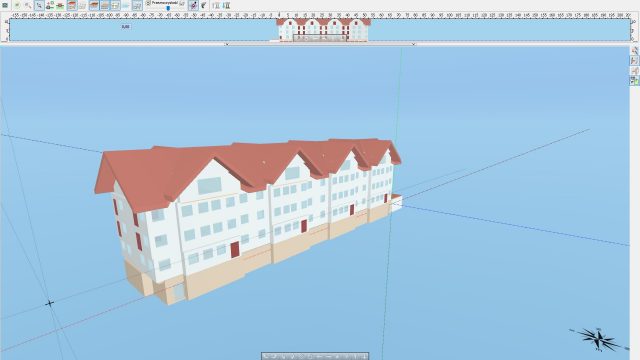Click the third right sidebar tool icon

click(x=635, y=71)
